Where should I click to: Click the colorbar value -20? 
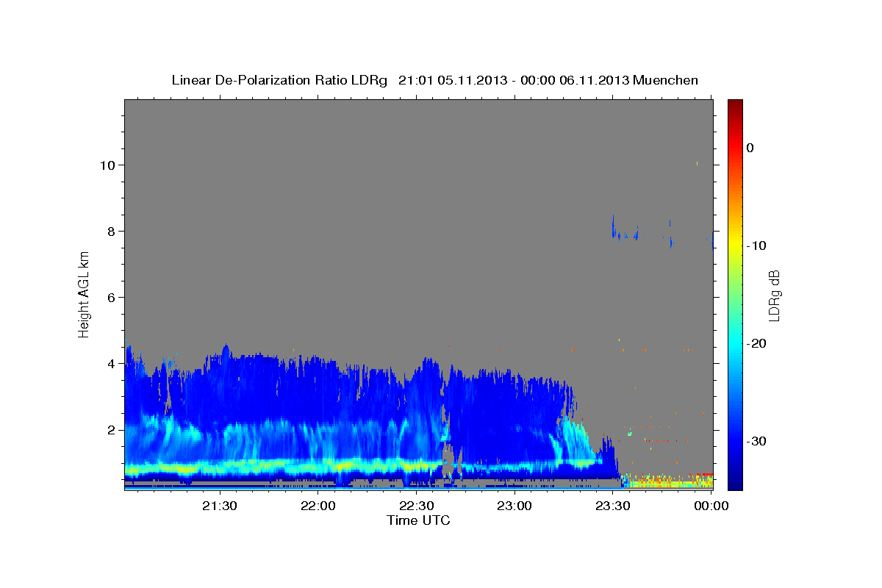[x=756, y=343]
